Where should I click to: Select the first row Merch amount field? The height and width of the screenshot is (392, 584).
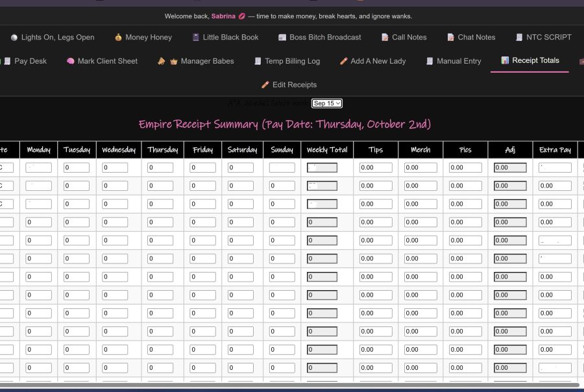(420, 167)
